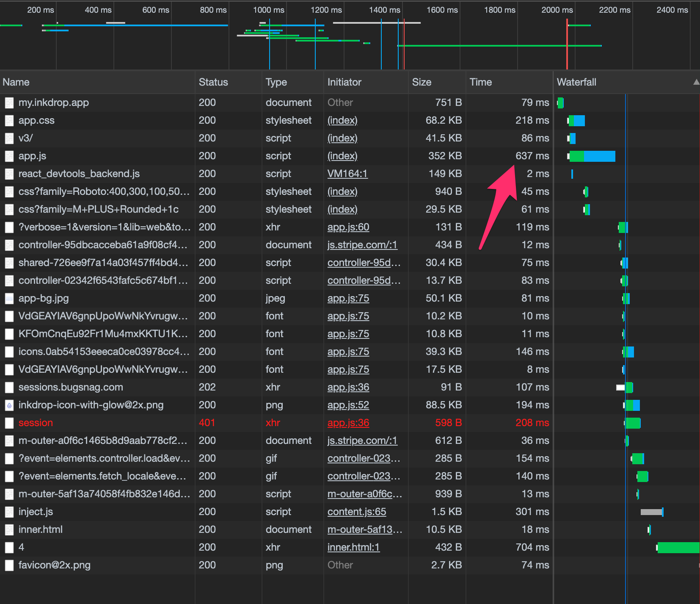Click the failed session request icon
The height and width of the screenshot is (604, 700).
click(9, 423)
